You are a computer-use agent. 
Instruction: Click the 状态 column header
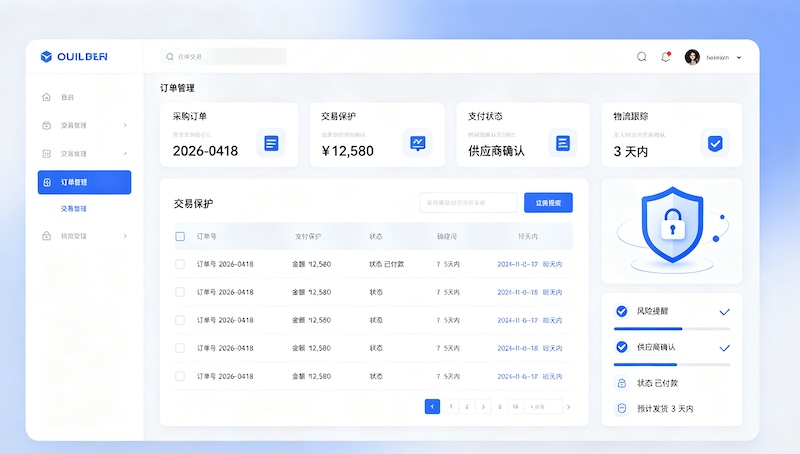click(376, 236)
